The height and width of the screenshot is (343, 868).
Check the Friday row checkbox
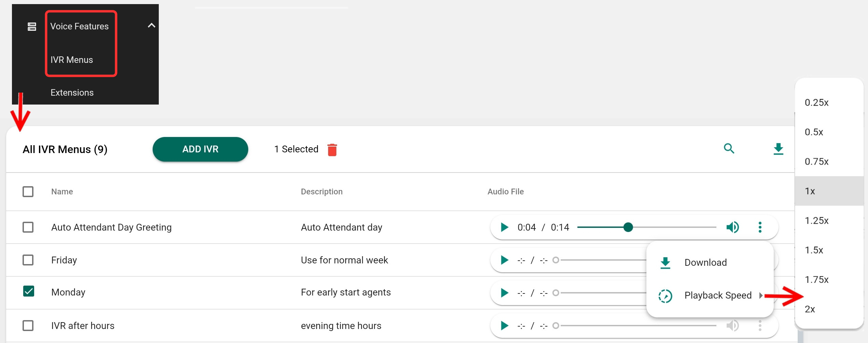pyautogui.click(x=28, y=260)
